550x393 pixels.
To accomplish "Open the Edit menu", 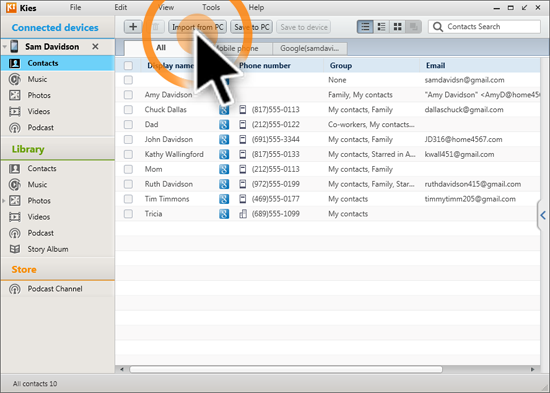I will [120, 7].
